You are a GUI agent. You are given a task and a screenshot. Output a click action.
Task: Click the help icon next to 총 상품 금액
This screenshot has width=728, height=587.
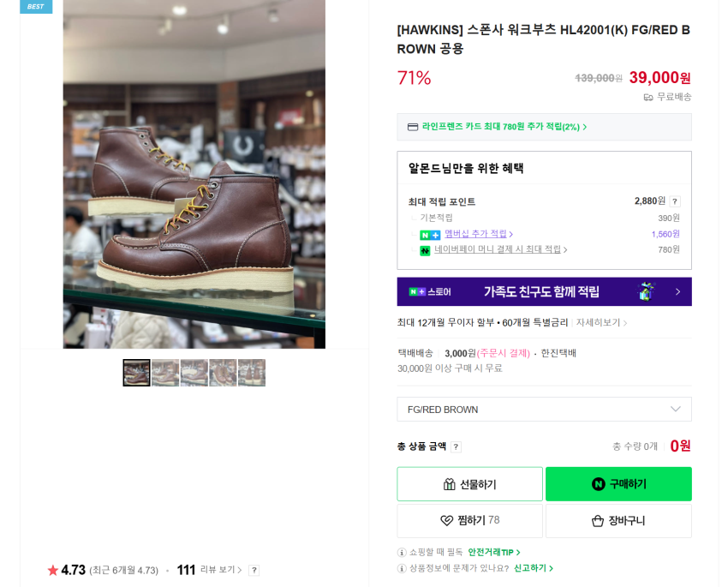(x=456, y=446)
